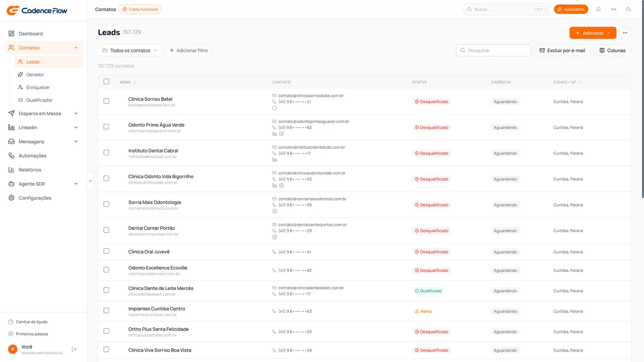Image resolution: width=644 pixels, height=362 pixels.
Task: Select checkbox for Dental Center Portão
Action: 106,230
